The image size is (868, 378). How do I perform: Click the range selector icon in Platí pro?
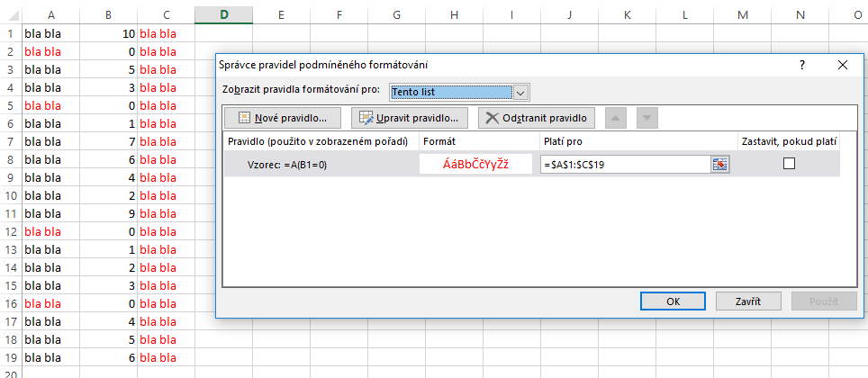(719, 164)
